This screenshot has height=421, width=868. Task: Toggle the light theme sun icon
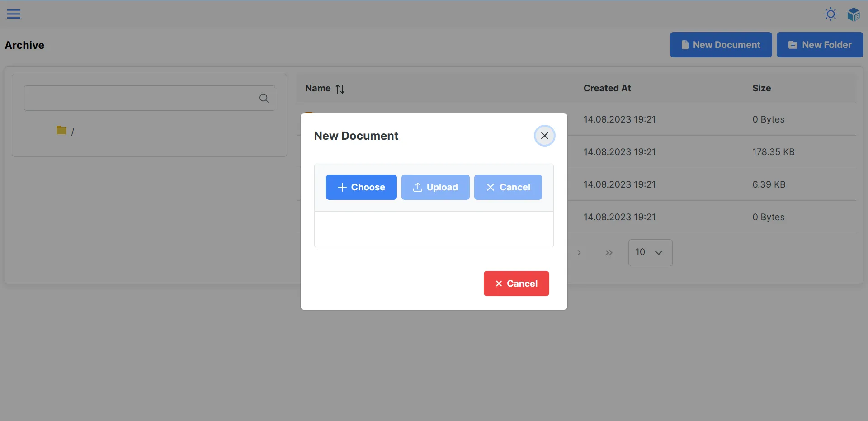(x=830, y=14)
